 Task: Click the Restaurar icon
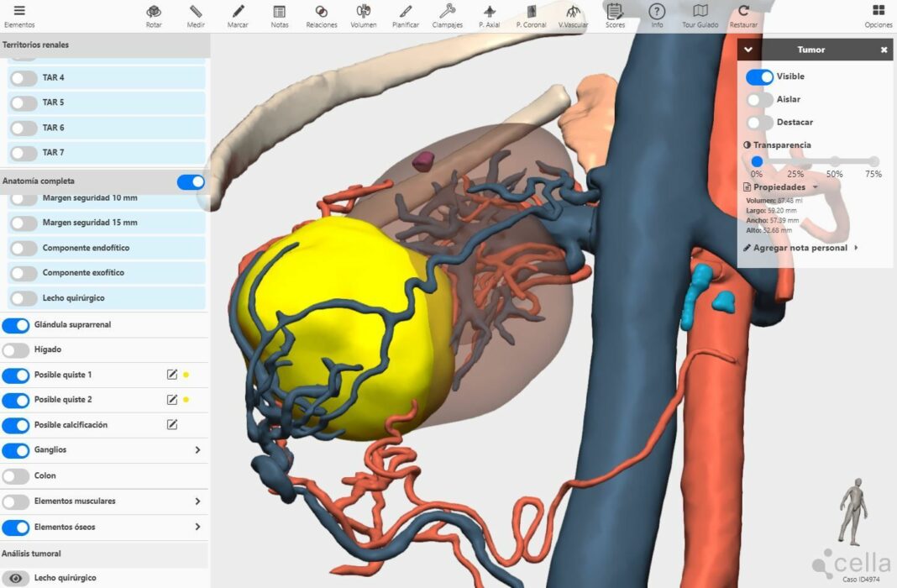[x=743, y=14]
